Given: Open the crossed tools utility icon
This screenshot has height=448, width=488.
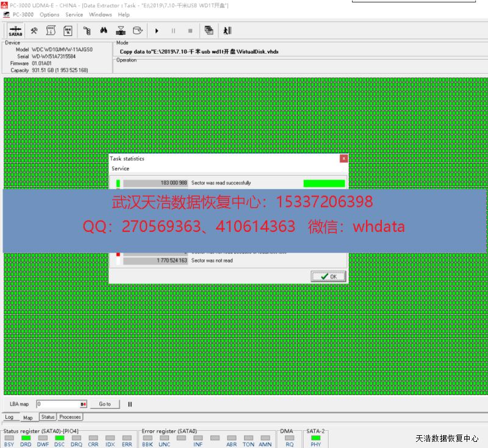Looking at the screenshot, I should tap(34, 31).
